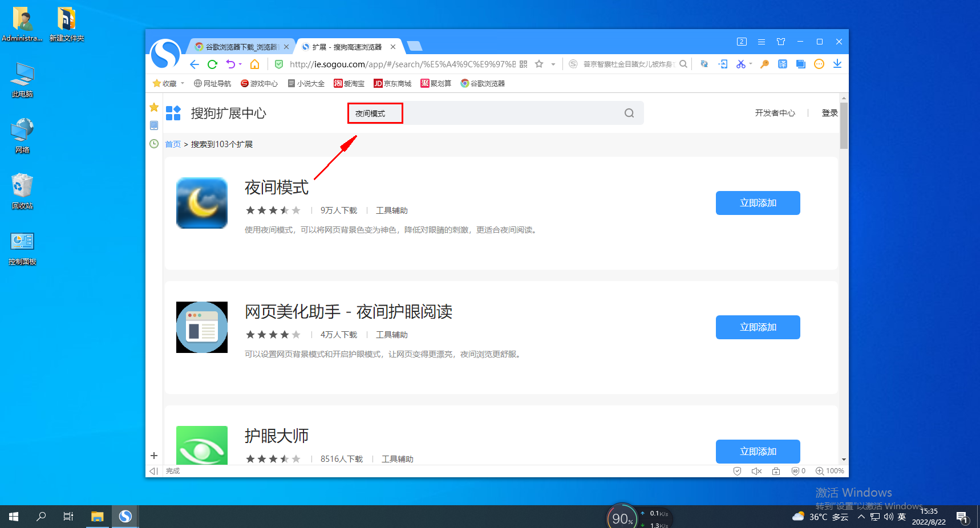The width and height of the screenshot is (980, 528).
Task: Open the 100% zoom level control
Action: coord(830,471)
